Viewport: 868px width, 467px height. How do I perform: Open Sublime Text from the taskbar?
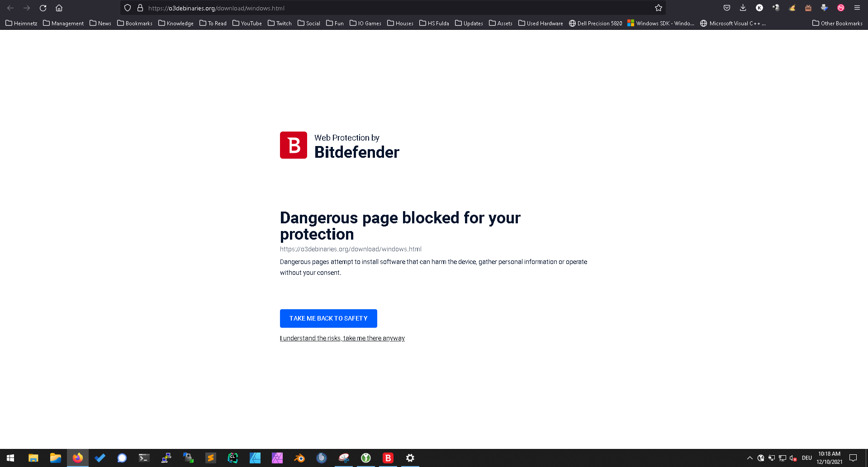(210, 458)
